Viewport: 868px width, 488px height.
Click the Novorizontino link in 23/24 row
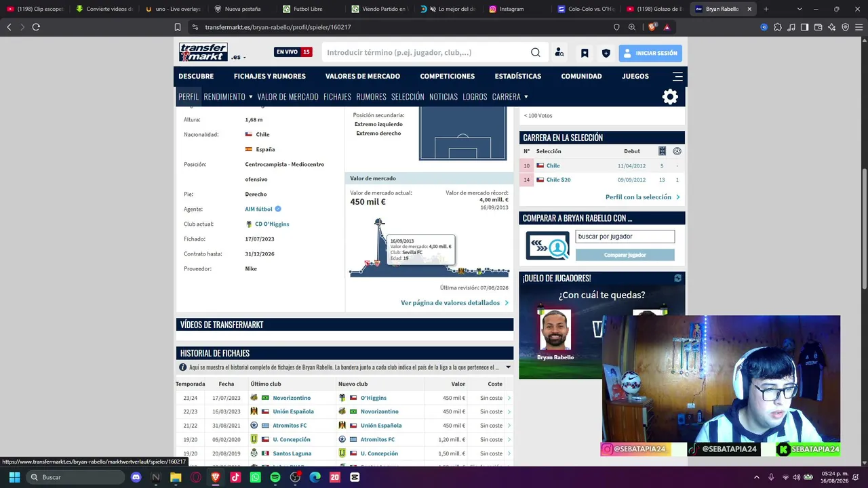(x=292, y=398)
